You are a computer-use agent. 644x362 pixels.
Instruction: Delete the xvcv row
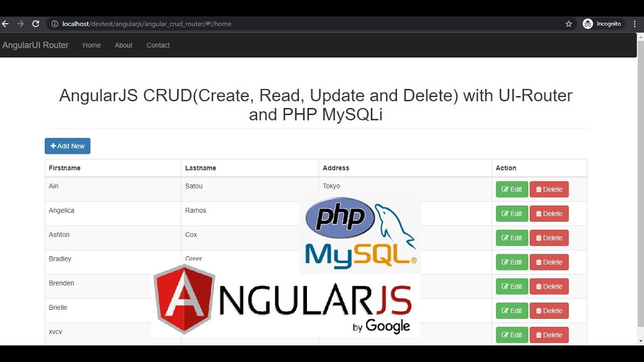click(549, 335)
